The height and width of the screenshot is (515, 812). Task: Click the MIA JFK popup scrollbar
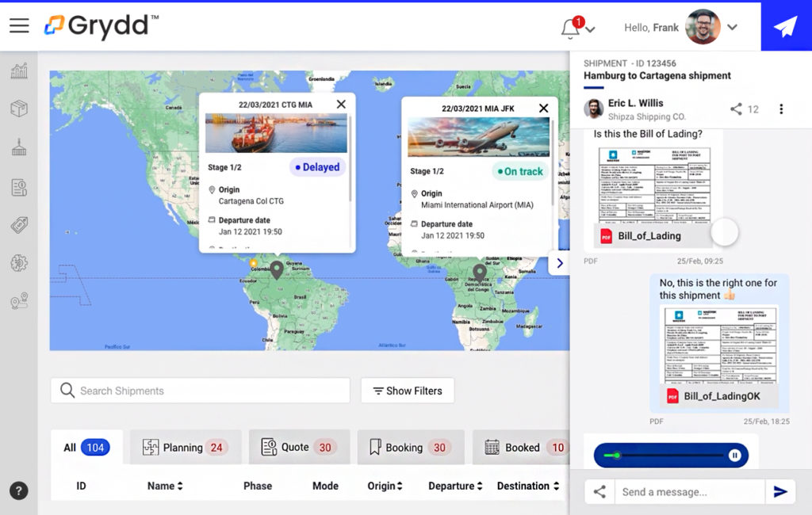(x=553, y=162)
